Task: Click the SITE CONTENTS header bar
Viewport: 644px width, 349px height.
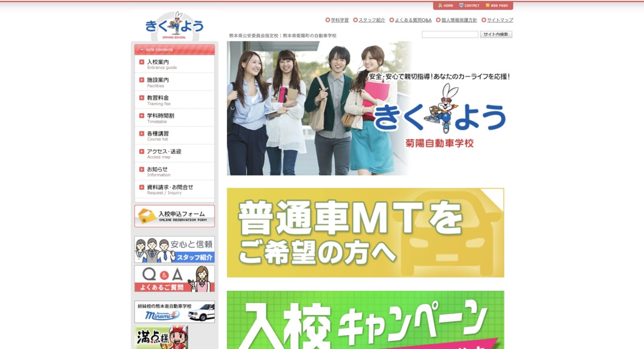Action: (x=174, y=50)
